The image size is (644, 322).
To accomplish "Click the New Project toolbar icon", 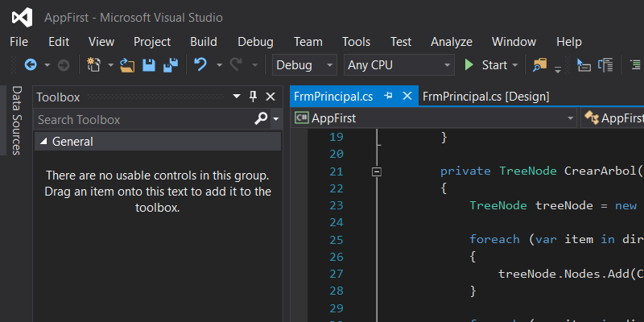I will (93, 65).
